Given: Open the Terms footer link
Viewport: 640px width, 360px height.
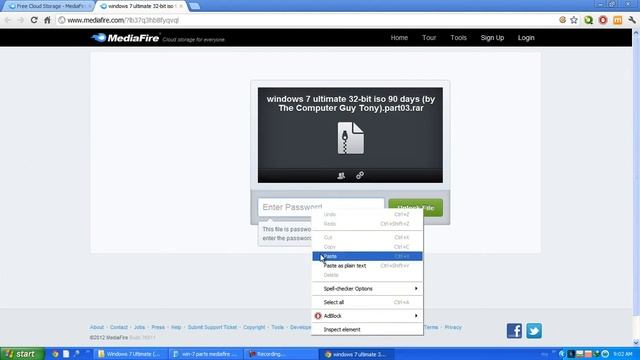Looking at the screenshot, I should point(431,327).
